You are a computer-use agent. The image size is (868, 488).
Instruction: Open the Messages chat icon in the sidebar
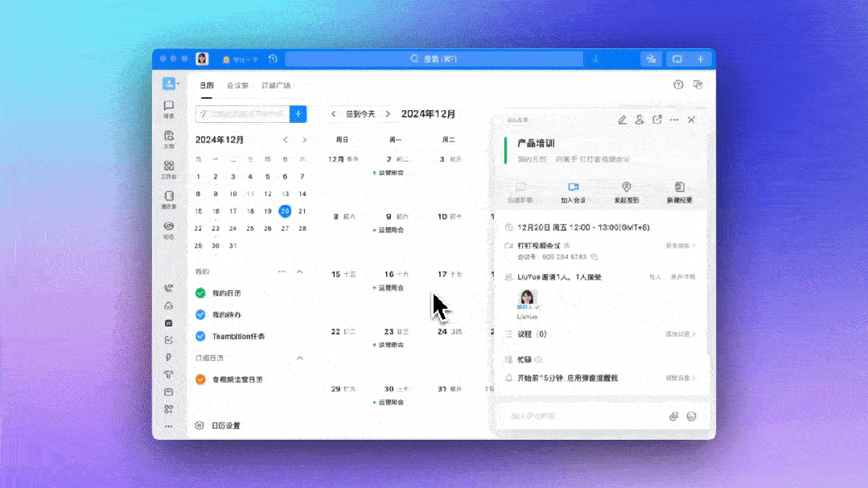point(169,105)
